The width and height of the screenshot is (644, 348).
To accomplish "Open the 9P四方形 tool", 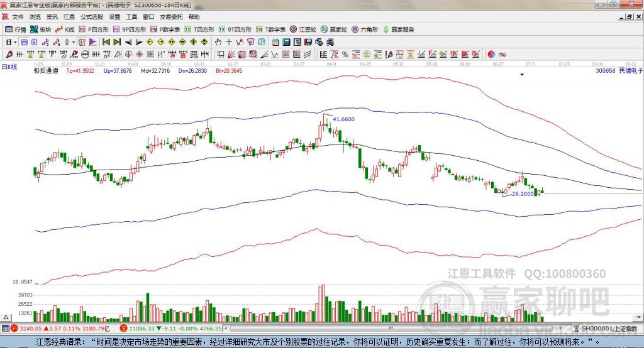I will point(130,30).
